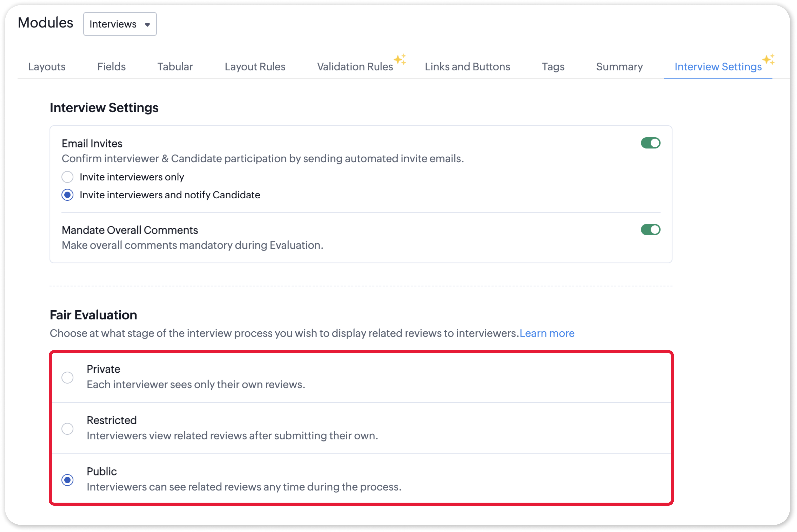Select Public fair evaluation option

pos(68,480)
